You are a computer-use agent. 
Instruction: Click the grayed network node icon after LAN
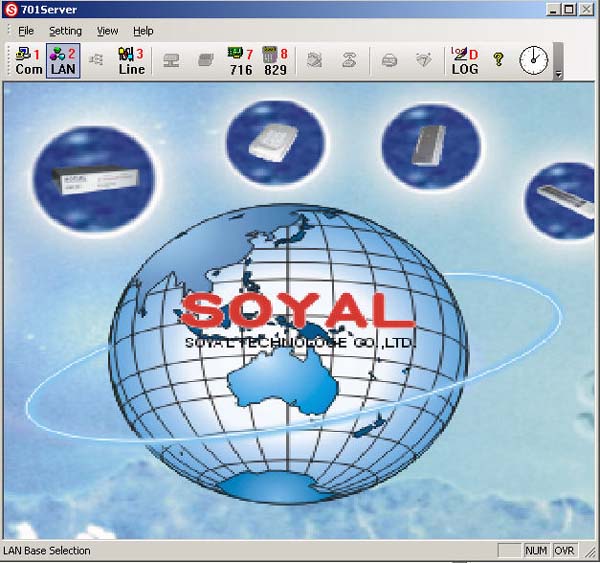pyautogui.click(x=97, y=60)
